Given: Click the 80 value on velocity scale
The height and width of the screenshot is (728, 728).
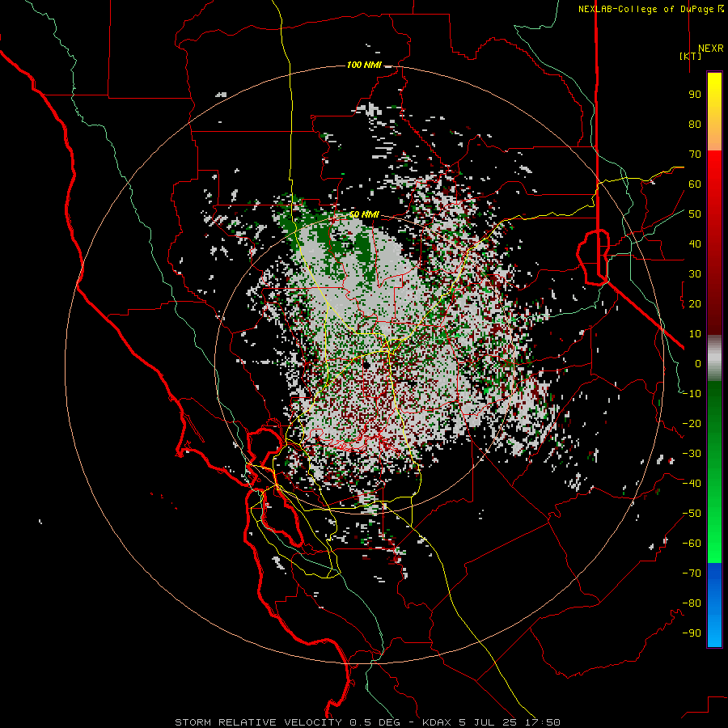Looking at the screenshot, I should [x=695, y=125].
